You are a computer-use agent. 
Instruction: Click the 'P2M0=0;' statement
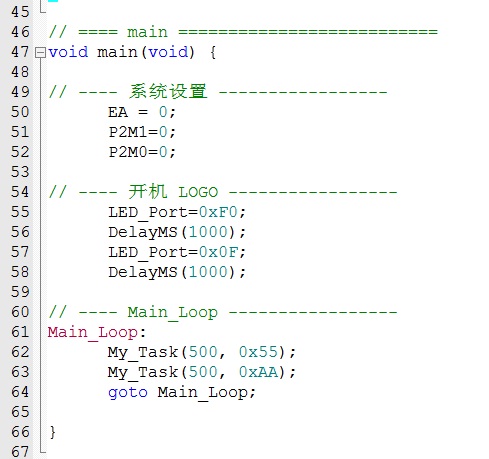[142, 152]
